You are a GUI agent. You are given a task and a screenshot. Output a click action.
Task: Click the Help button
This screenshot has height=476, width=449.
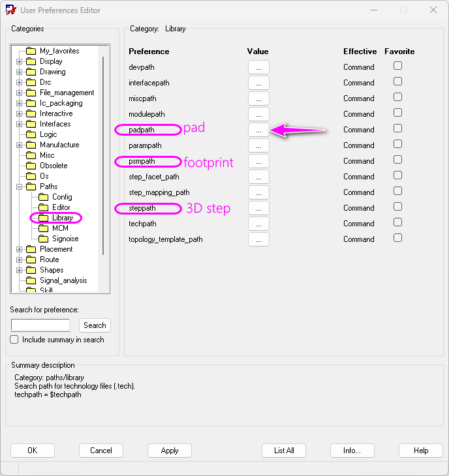tap(421, 451)
